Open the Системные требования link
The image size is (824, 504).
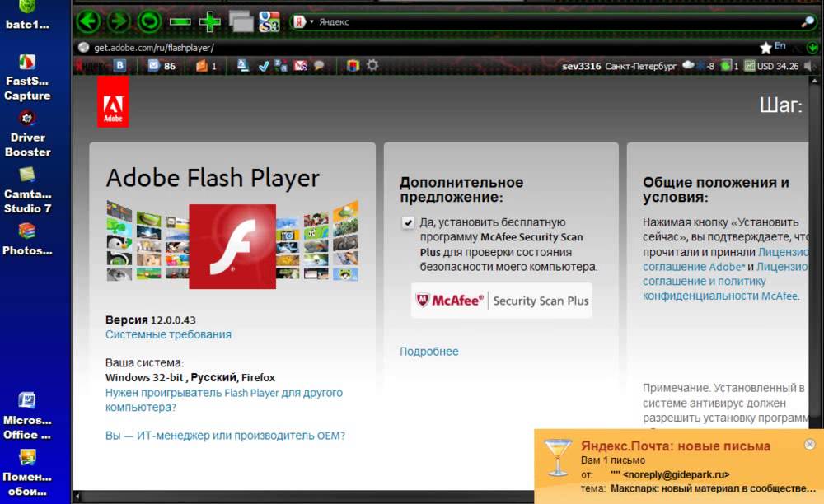pyautogui.click(x=168, y=334)
